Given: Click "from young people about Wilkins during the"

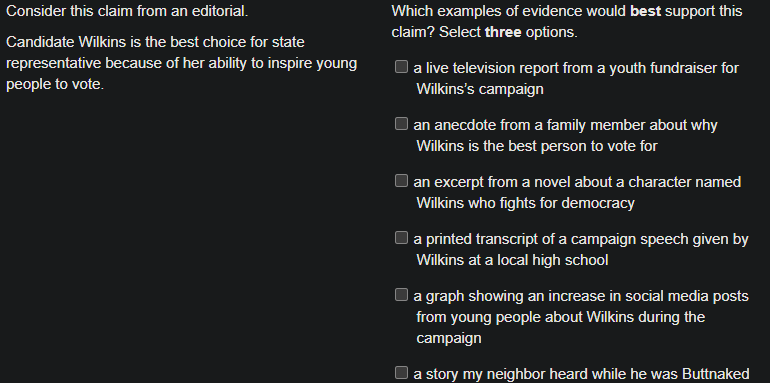Looking at the screenshot, I should [561, 317].
